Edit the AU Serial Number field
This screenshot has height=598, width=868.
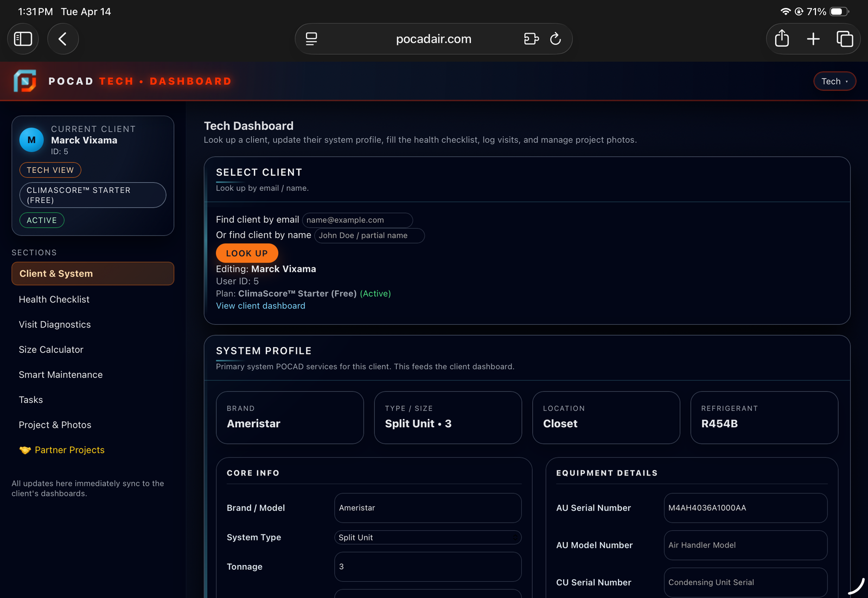(745, 508)
